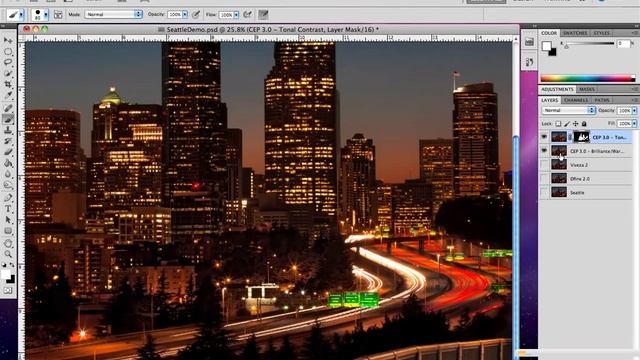Select the Eraser tool
This screenshot has height=360, width=640.
coord(8,152)
